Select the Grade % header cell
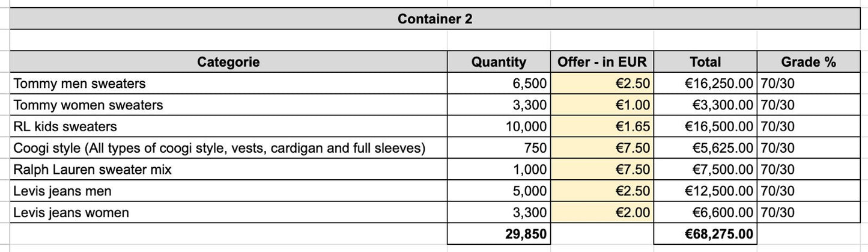Screen dimensions: 868x252 809,61
